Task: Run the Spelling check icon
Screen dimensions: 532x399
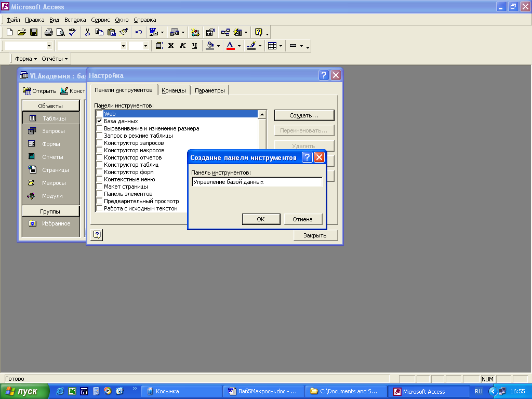Action: [73, 32]
